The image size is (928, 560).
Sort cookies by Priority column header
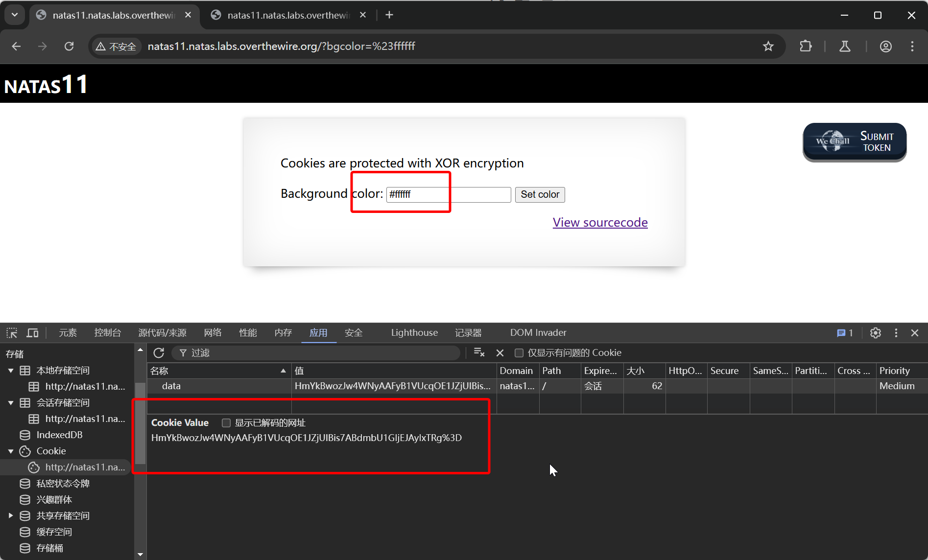click(901, 371)
